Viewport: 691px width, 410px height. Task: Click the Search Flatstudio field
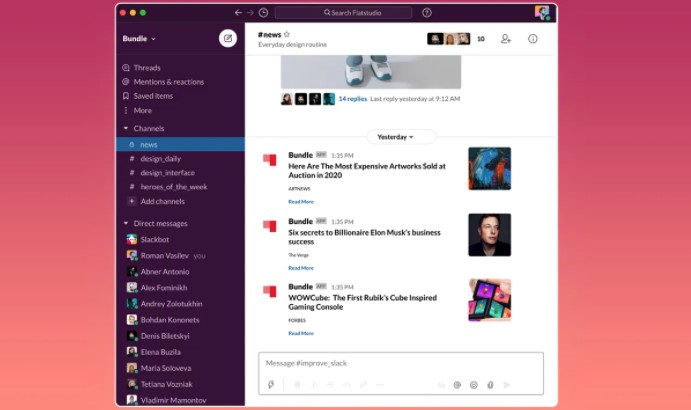click(343, 13)
